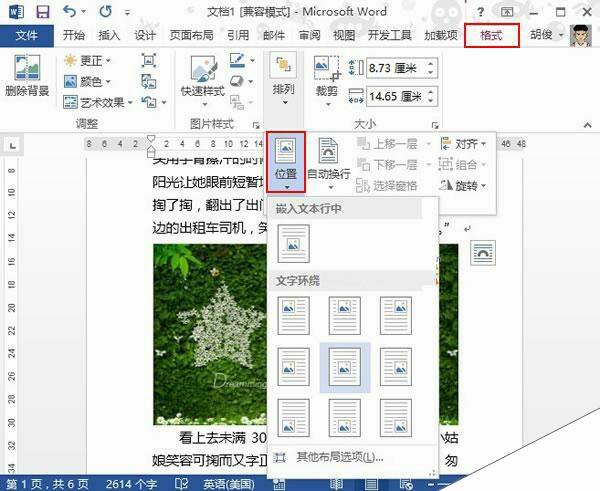Switch to the Home (开始) tab
Image resolution: width=600 pixels, height=491 pixels.
click(73, 35)
